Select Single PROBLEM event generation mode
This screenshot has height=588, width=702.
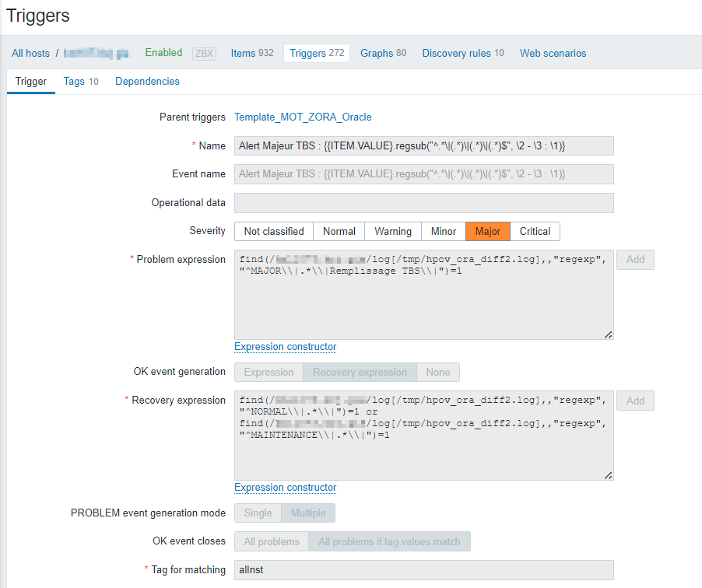258,513
